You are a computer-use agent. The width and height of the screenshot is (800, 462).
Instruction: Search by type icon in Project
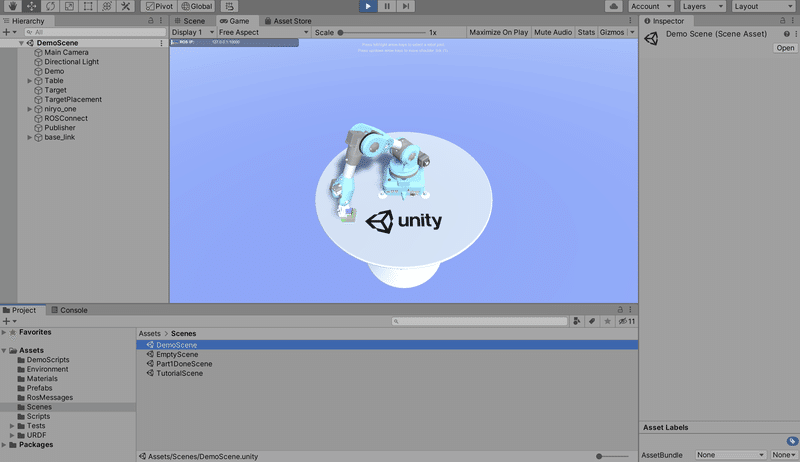pyautogui.click(x=577, y=321)
